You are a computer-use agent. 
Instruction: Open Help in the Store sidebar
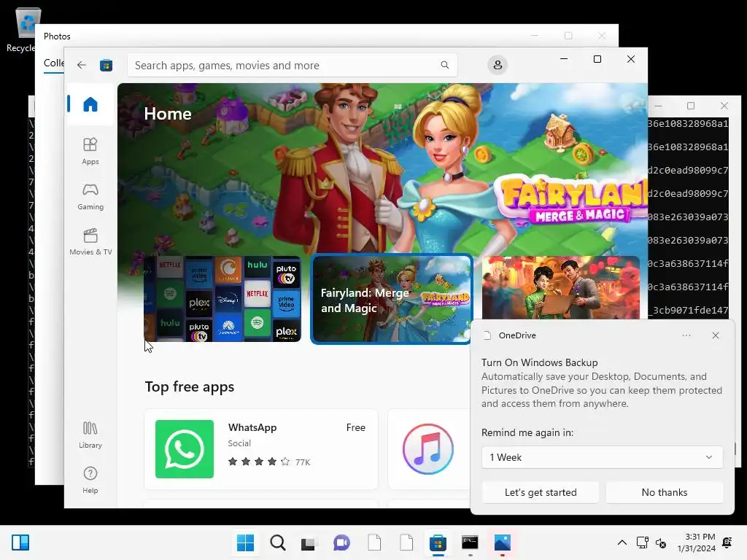coord(90,480)
